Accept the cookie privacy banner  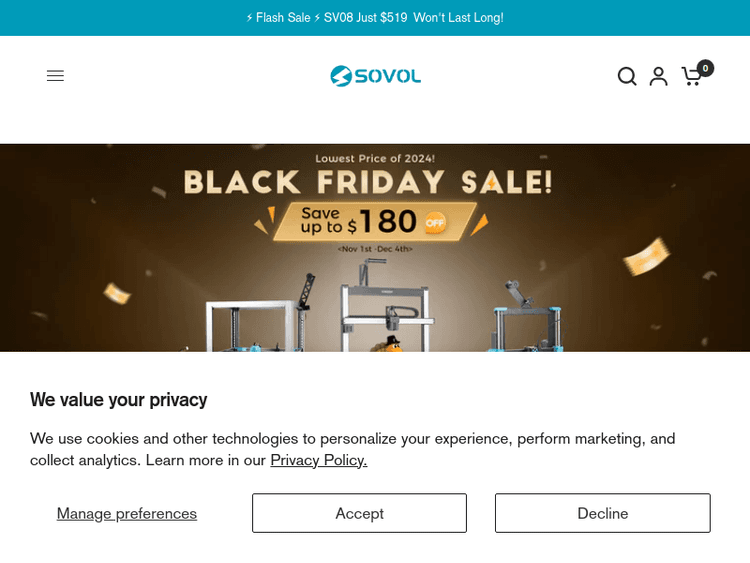pos(359,513)
